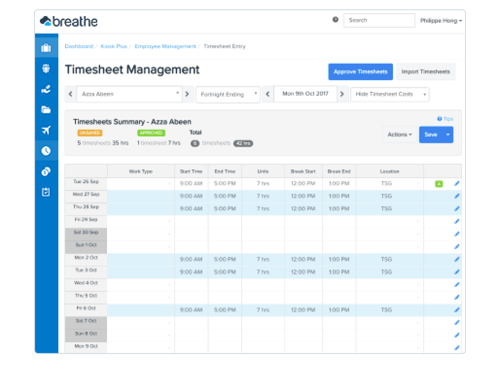Click Start Time cell for Mon 2 Oct
Image resolution: width=500 pixels, height=372 pixels.
coord(191,259)
